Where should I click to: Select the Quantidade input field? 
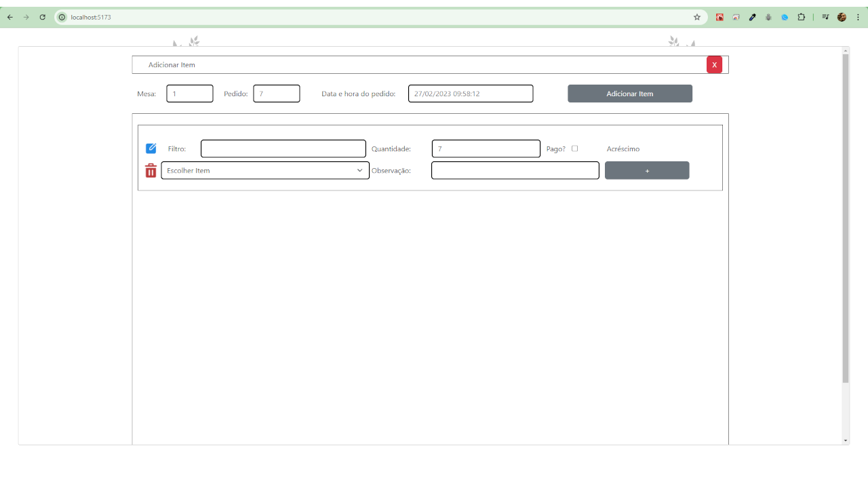pos(486,148)
